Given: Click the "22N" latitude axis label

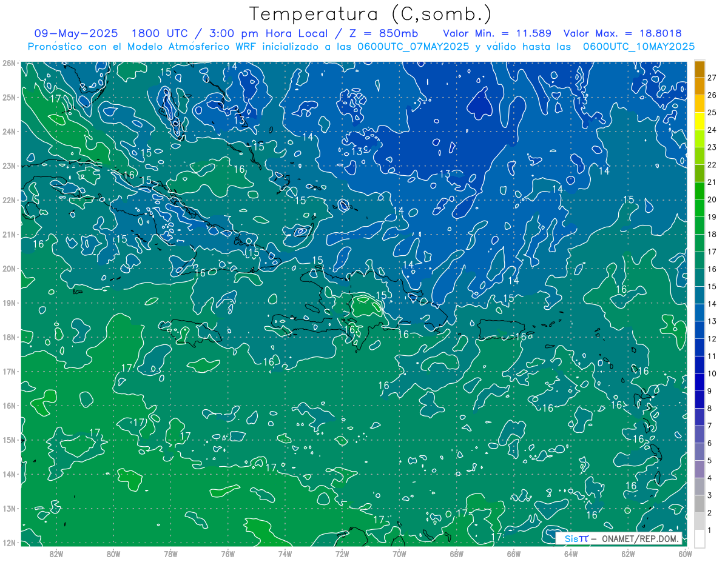Looking at the screenshot, I should [9, 200].
